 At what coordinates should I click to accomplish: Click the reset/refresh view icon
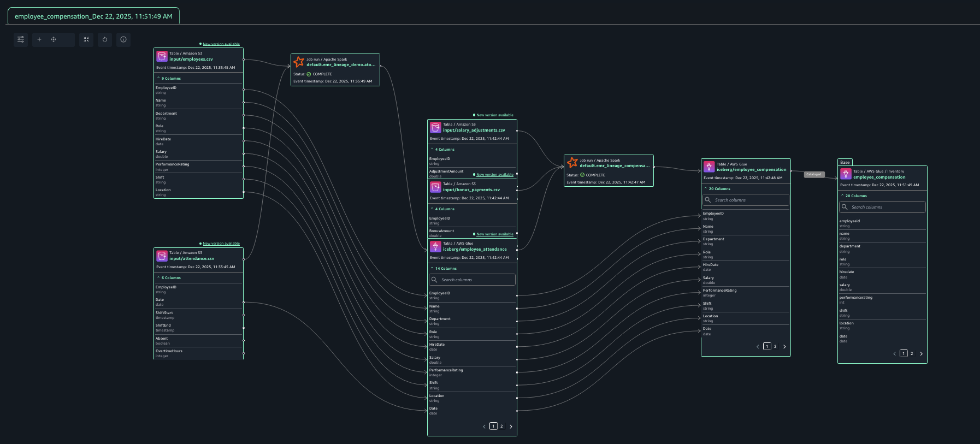tap(105, 39)
